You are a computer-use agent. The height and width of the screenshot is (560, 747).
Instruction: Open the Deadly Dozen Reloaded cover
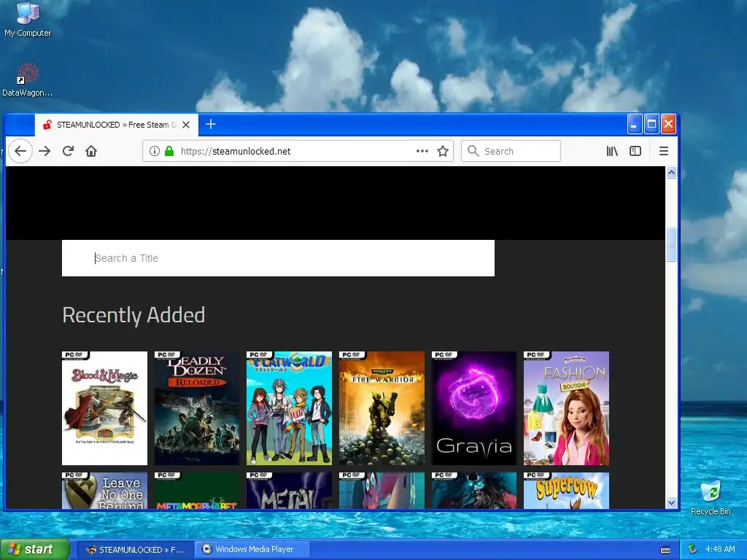click(x=197, y=408)
